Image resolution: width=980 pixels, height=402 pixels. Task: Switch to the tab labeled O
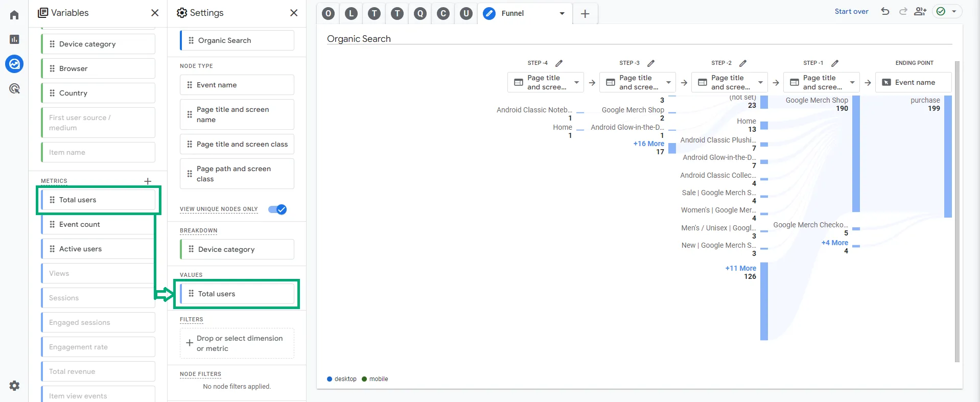(x=329, y=14)
